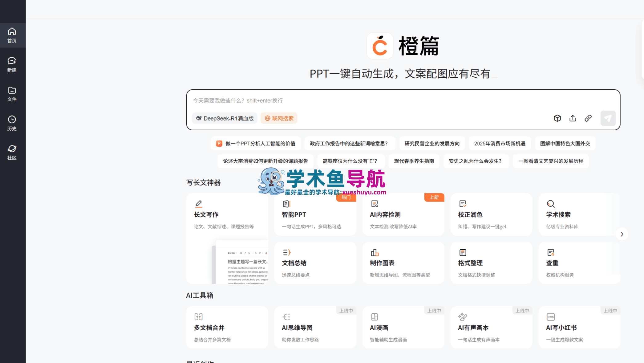
Task: Click the AI写小红书 icon
Action: [551, 317]
